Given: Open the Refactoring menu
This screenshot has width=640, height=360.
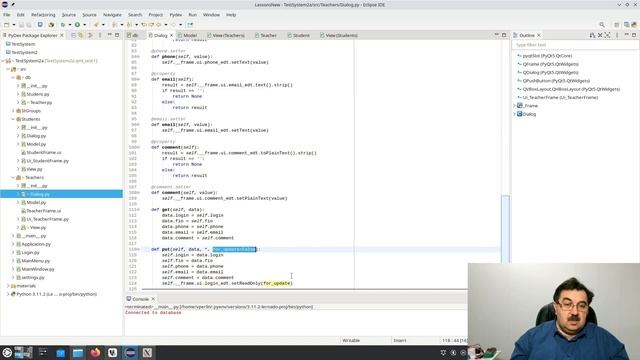Looking at the screenshot, I should [43, 15].
